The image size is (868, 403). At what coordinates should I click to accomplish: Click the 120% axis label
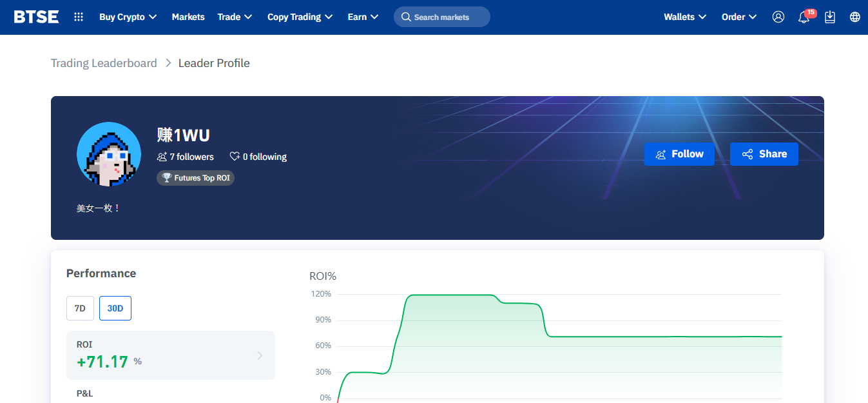[321, 294]
